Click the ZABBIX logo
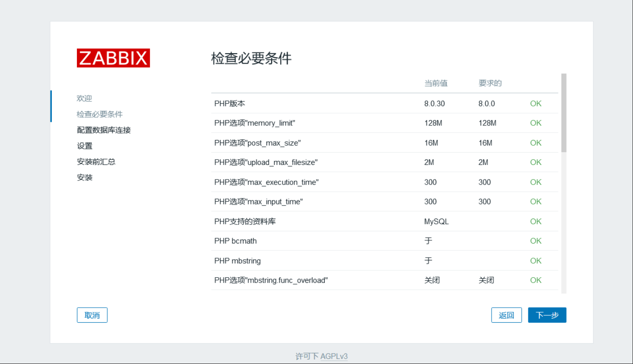The height and width of the screenshot is (364, 633). (x=113, y=58)
